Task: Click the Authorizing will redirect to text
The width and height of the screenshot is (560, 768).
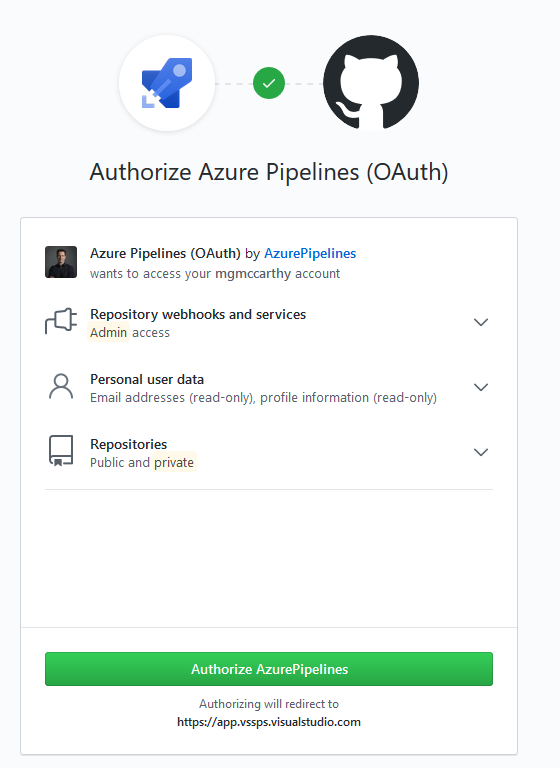Action: coord(269,704)
